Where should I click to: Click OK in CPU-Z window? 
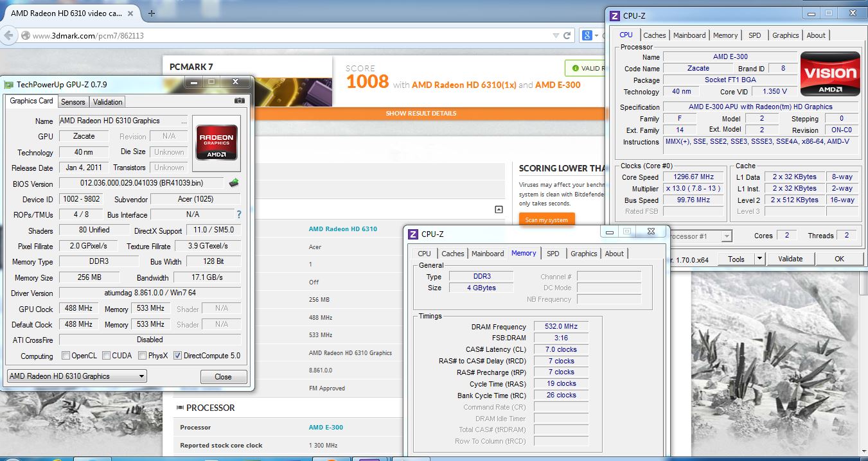click(x=839, y=259)
